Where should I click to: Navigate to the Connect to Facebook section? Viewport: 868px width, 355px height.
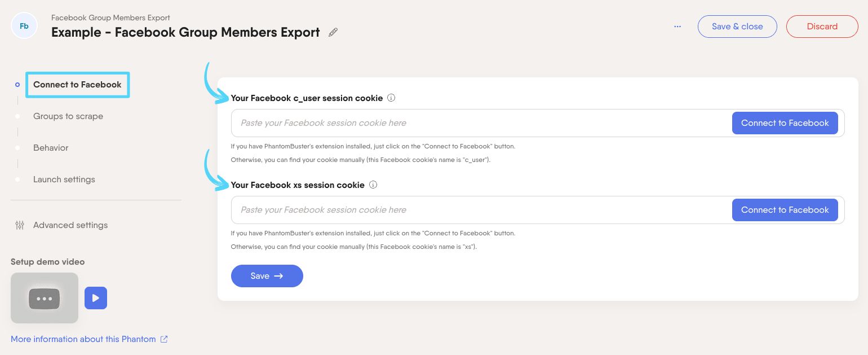click(77, 85)
